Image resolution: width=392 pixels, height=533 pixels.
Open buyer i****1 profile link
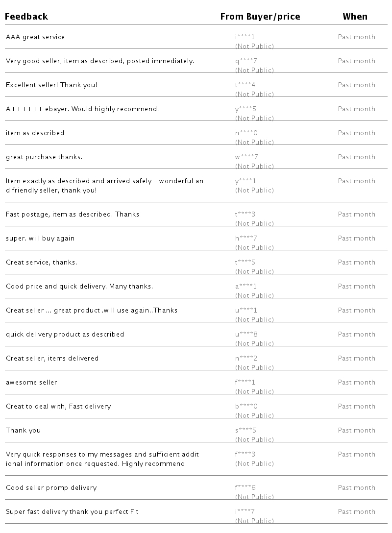245,37
